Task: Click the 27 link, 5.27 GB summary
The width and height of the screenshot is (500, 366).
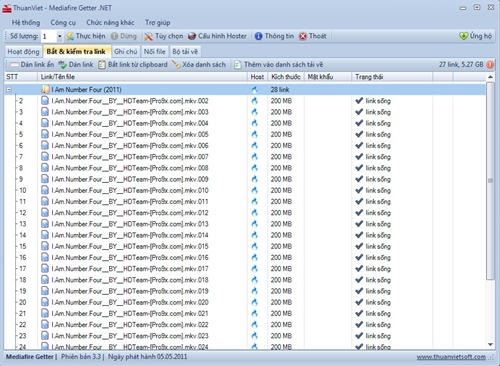Action: [x=461, y=64]
